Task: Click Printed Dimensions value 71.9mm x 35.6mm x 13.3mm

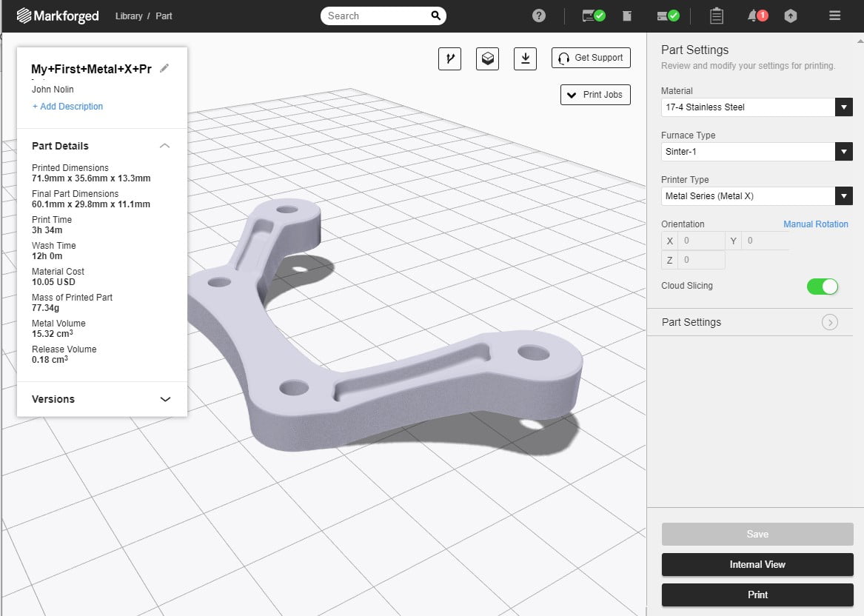Action: point(91,178)
